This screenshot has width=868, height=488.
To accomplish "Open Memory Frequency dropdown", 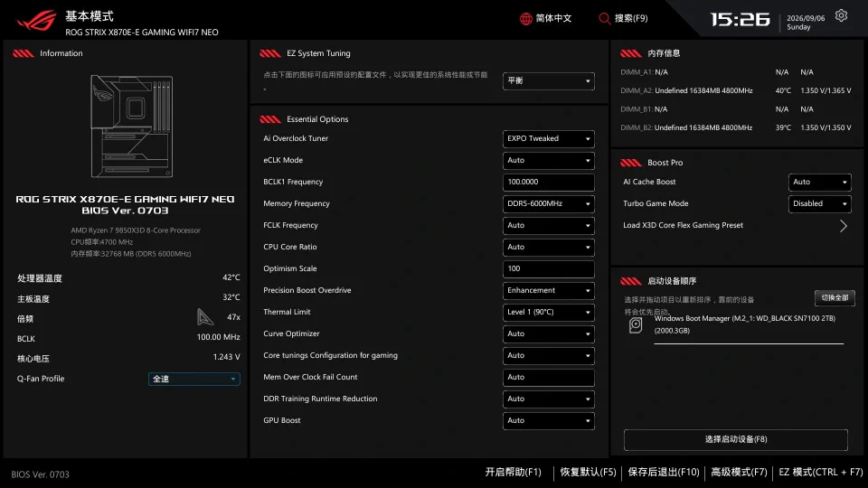I will (x=549, y=203).
